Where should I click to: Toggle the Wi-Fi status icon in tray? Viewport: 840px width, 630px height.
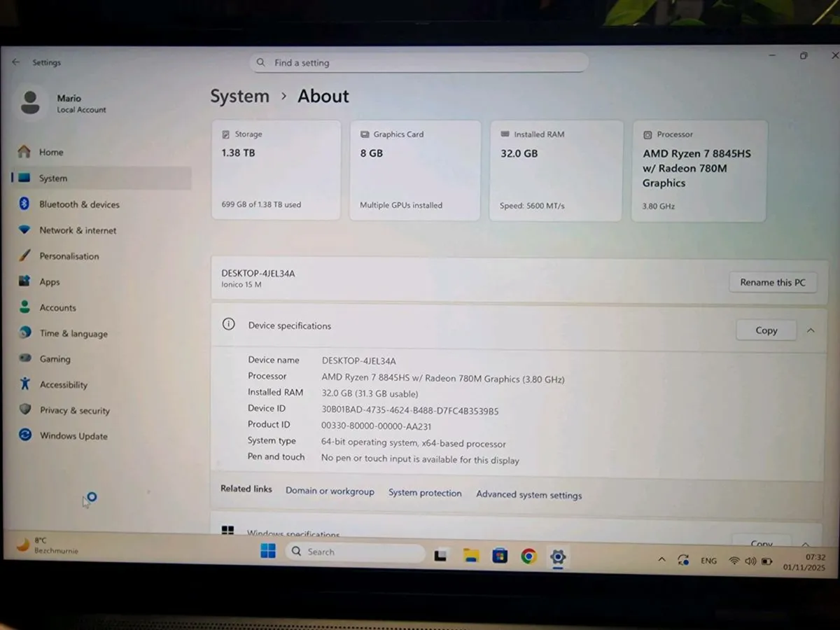[x=734, y=560]
